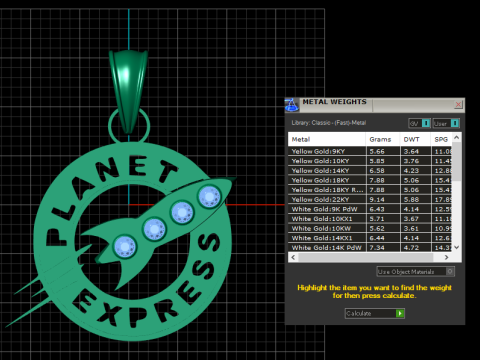The width and height of the screenshot is (480, 360).
Task: Click the scroll up arrow of metal list
Action: click(x=457, y=137)
